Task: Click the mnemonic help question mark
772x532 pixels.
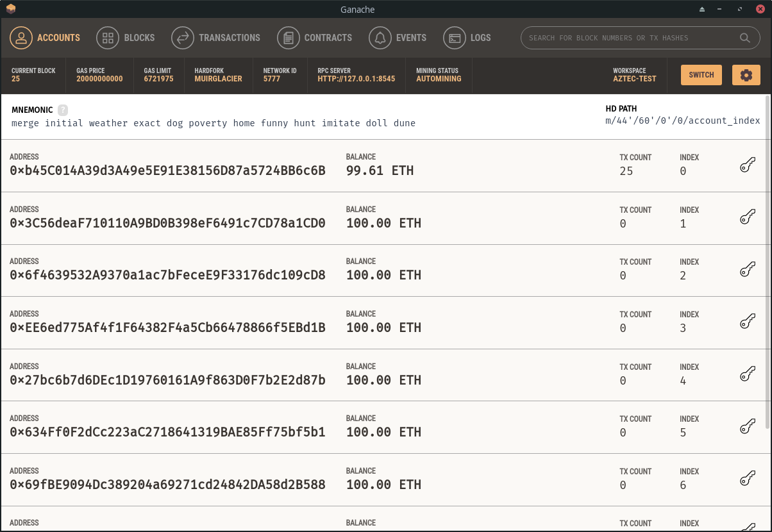Action: coord(63,110)
